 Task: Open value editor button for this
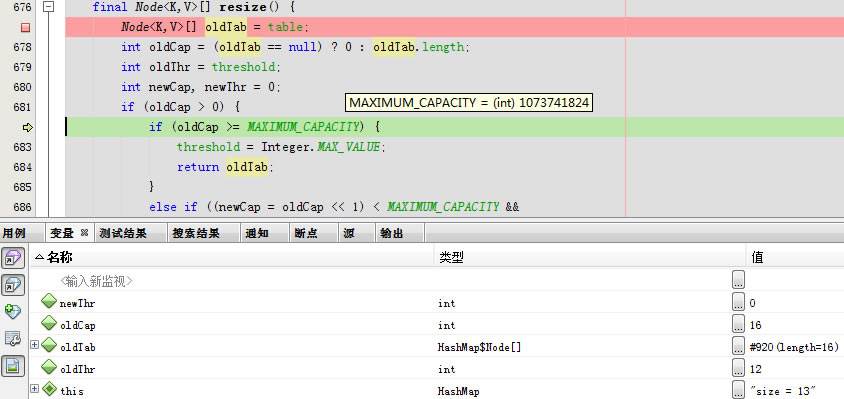coord(738,390)
